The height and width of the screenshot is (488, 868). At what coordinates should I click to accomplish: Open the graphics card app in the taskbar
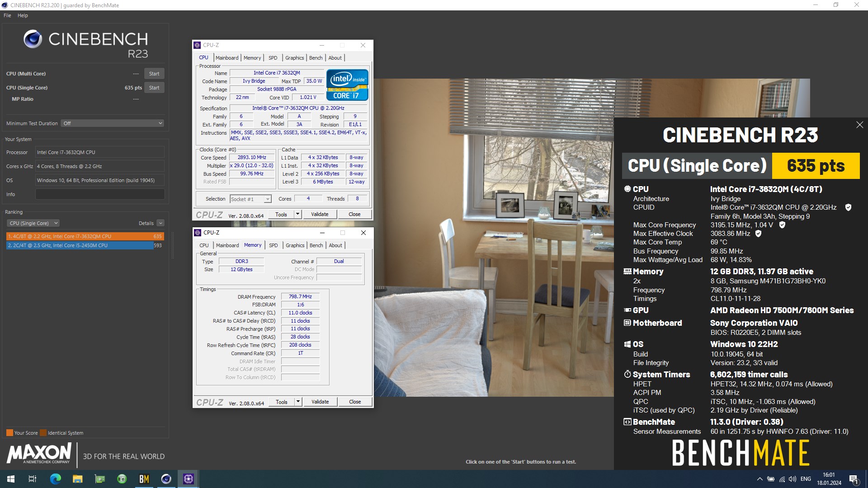pos(99,479)
